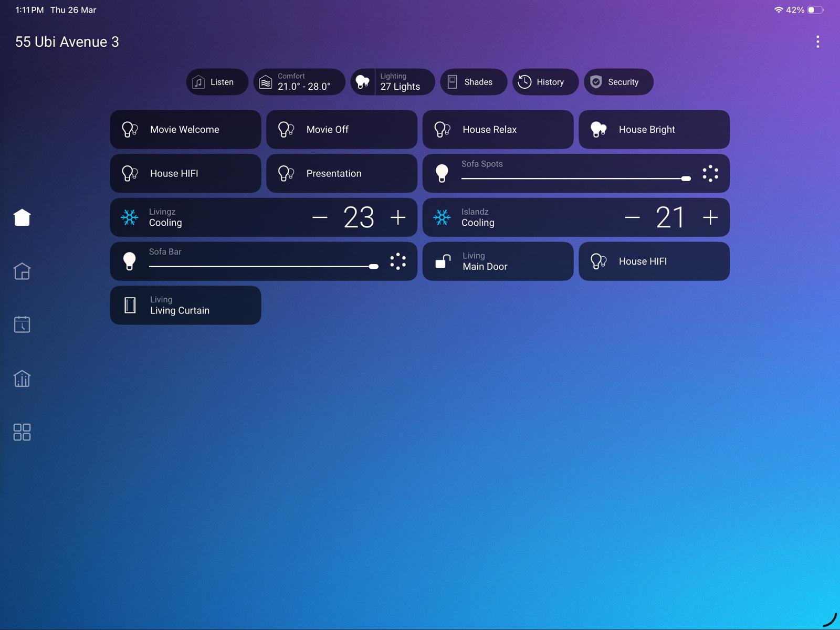Open the grid dashboard icon in sidebar
The image size is (840, 630).
[22, 432]
